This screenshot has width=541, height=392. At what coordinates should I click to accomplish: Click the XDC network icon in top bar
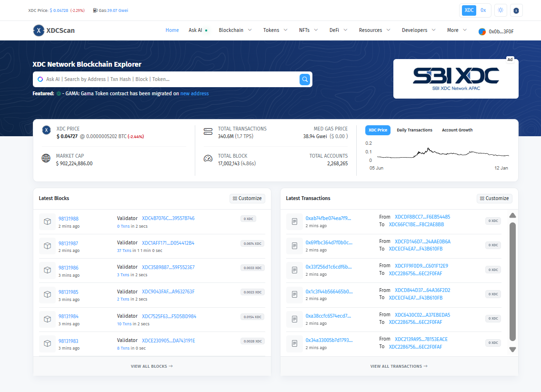516,10
